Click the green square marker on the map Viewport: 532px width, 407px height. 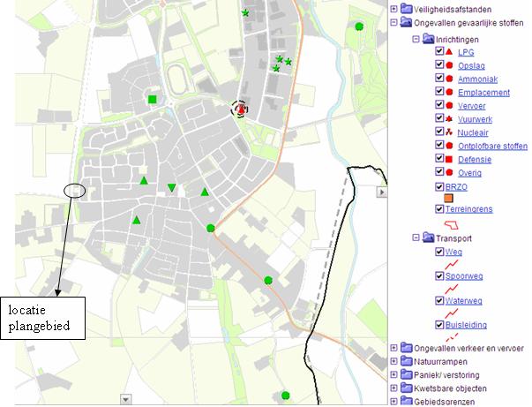click(x=153, y=100)
